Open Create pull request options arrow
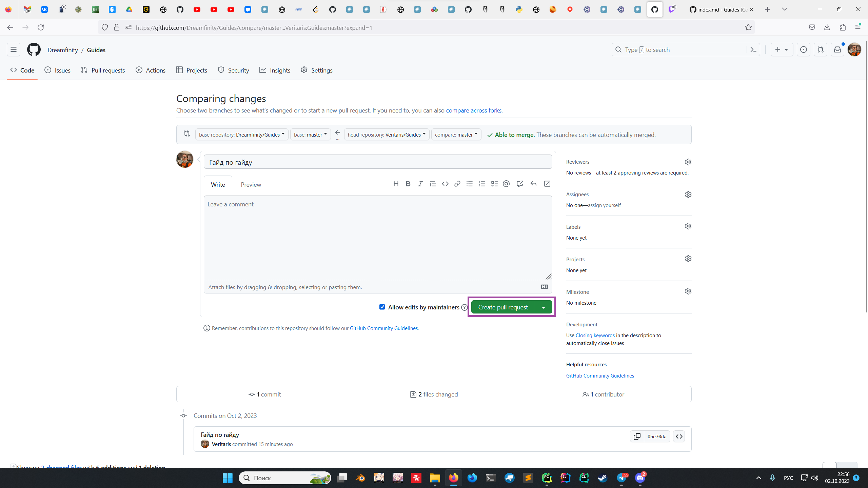The width and height of the screenshot is (868, 488). point(544,307)
